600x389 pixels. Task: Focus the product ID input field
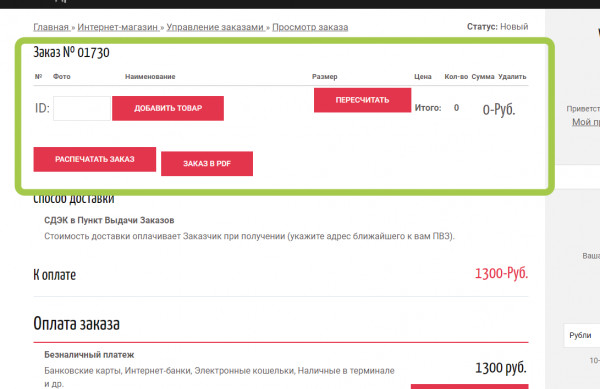point(82,108)
